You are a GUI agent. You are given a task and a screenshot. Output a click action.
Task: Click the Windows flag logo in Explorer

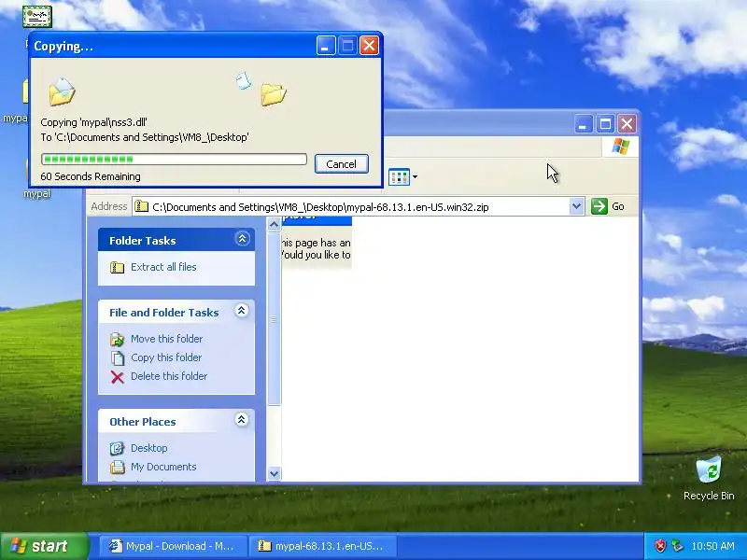tap(620, 147)
